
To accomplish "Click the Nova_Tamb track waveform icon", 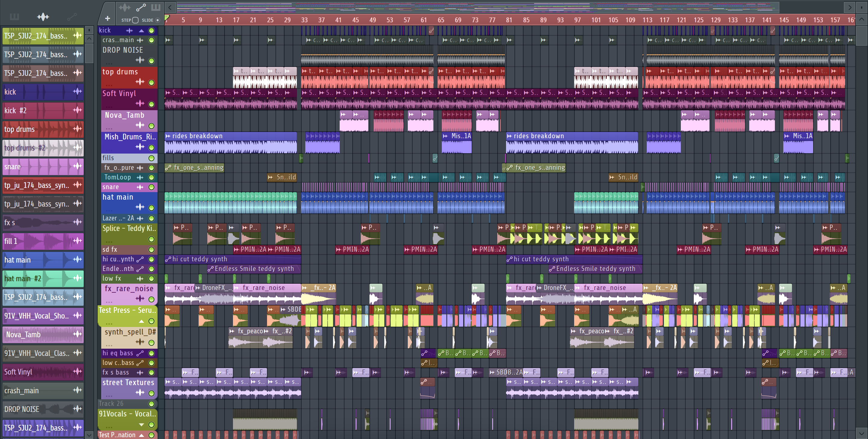I will (140, 125).
